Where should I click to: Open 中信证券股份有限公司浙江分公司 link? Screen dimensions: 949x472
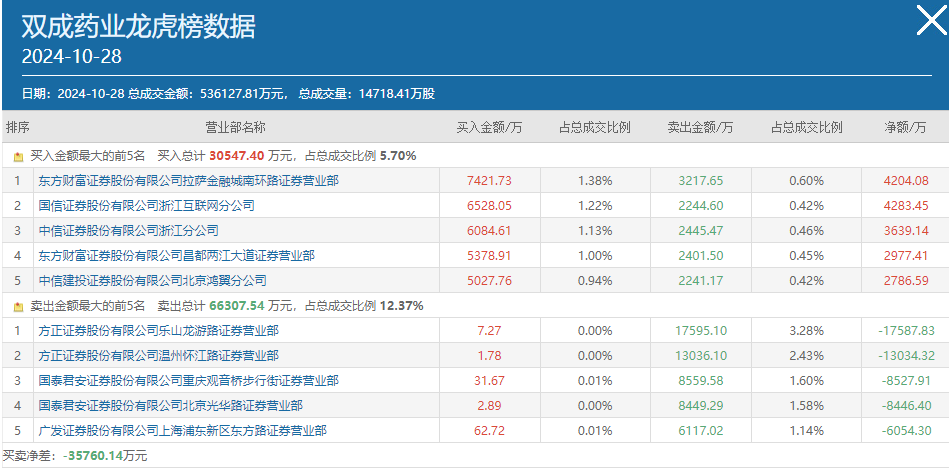point(128,231)
